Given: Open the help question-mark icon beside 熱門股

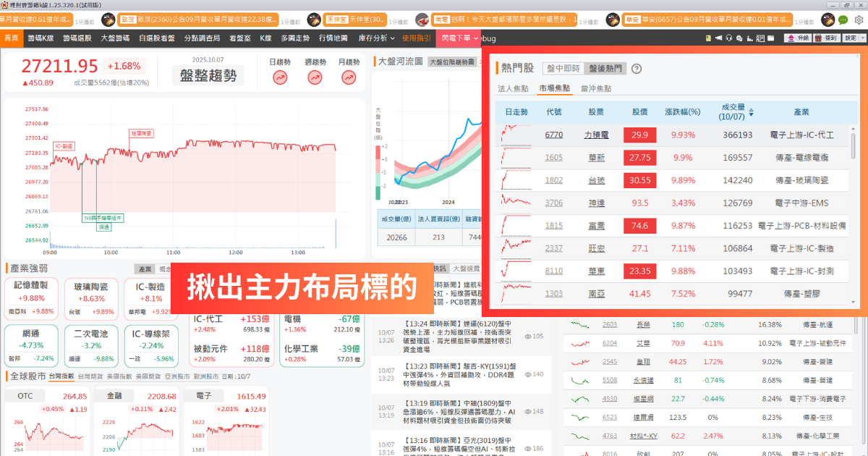Looking at the screenshot, I should pyautogui.click(x=637, y=69).
